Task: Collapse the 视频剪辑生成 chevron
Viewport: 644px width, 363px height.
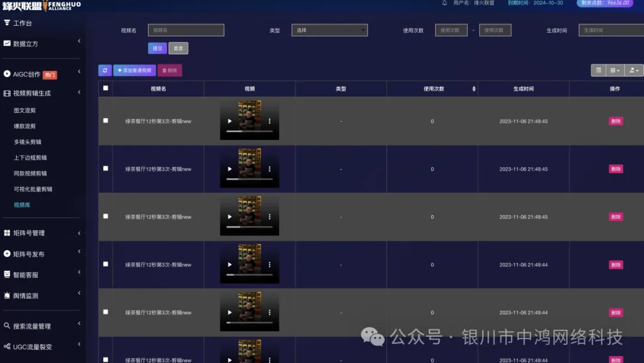Action: pyautogui.click(x=79, y=92)
